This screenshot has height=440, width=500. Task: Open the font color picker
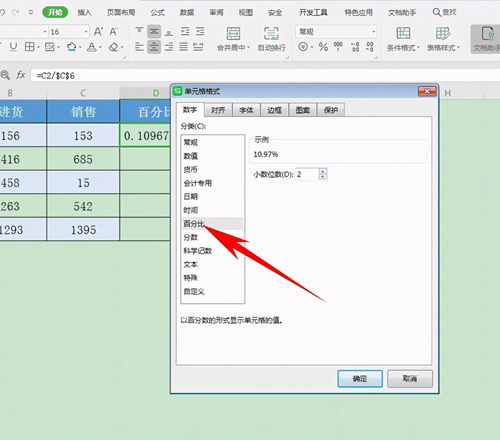pyautogui.click(x=91, y=47)
